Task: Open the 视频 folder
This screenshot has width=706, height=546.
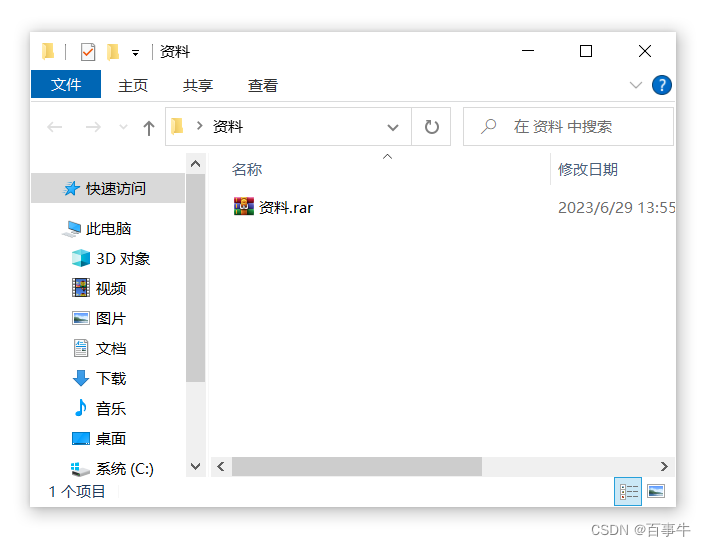Action: [x=111, y=289]
